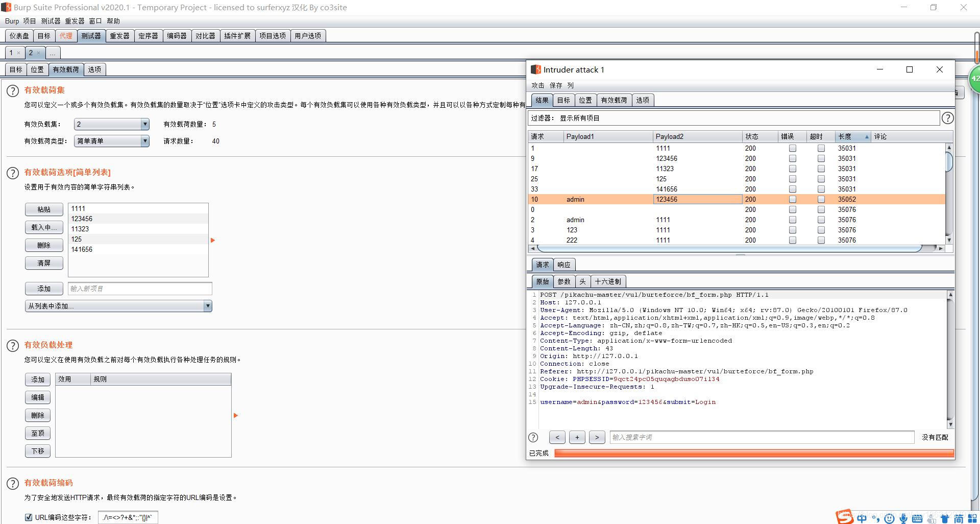980x524 pixels.
Task: Select request 10 admin row in results
Action: (737, 199)
